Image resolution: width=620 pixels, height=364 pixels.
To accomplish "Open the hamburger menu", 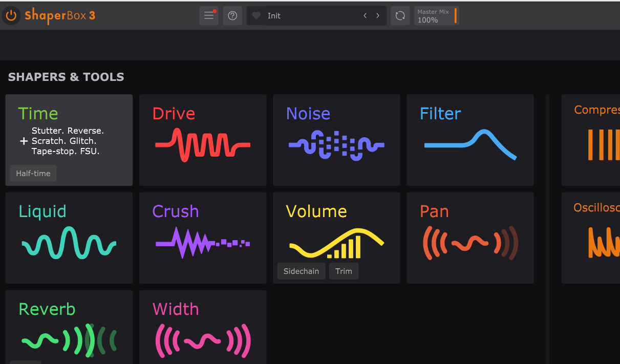I will (x=209, y=16).
